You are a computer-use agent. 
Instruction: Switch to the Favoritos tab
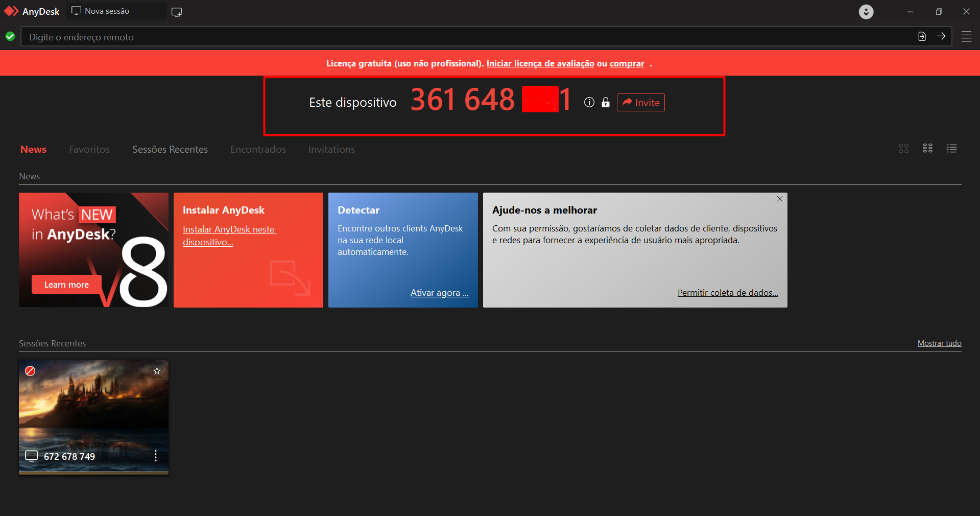(x=89, y=149)
